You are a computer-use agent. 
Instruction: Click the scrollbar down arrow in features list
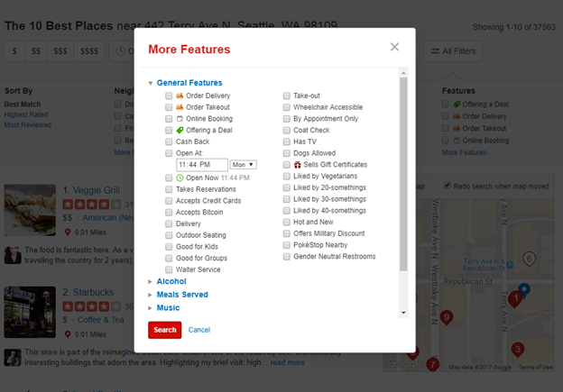[x=403, y=313]
